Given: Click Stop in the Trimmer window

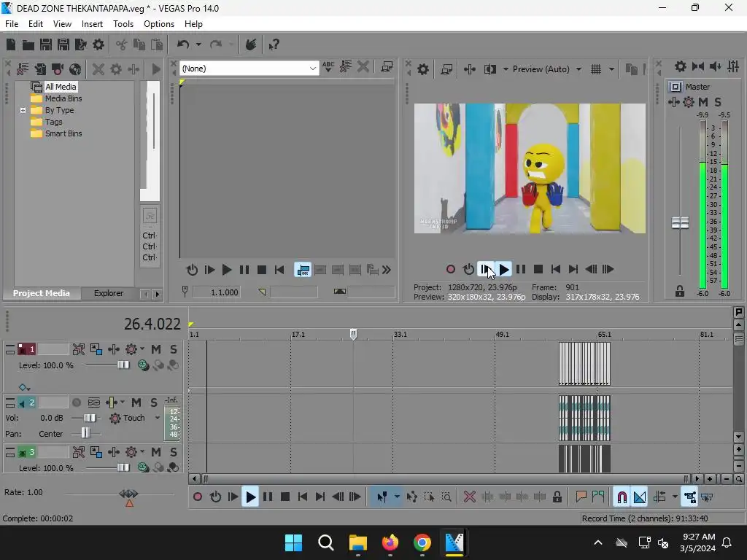Looking at the screenshot, I should 262,270.
